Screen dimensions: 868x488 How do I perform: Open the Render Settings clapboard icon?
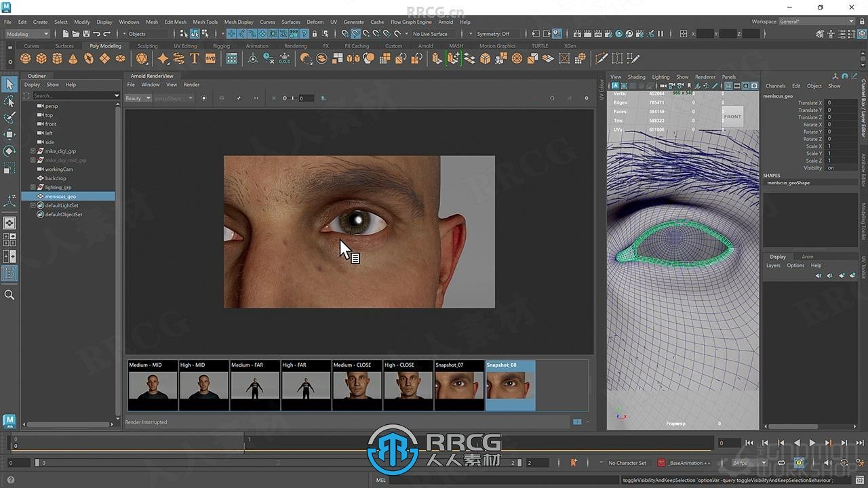point(608,33)
